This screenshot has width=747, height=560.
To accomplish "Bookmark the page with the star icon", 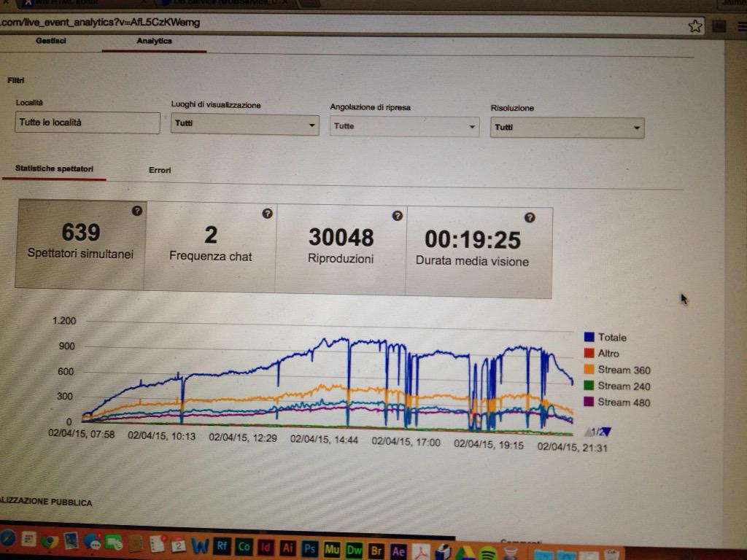I will pyautogui.click(x=695, y=26).
